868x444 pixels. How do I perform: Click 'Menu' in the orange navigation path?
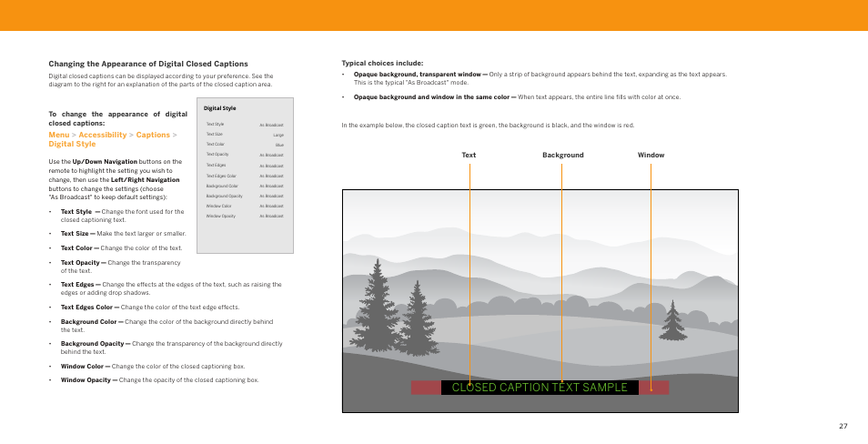58,135
